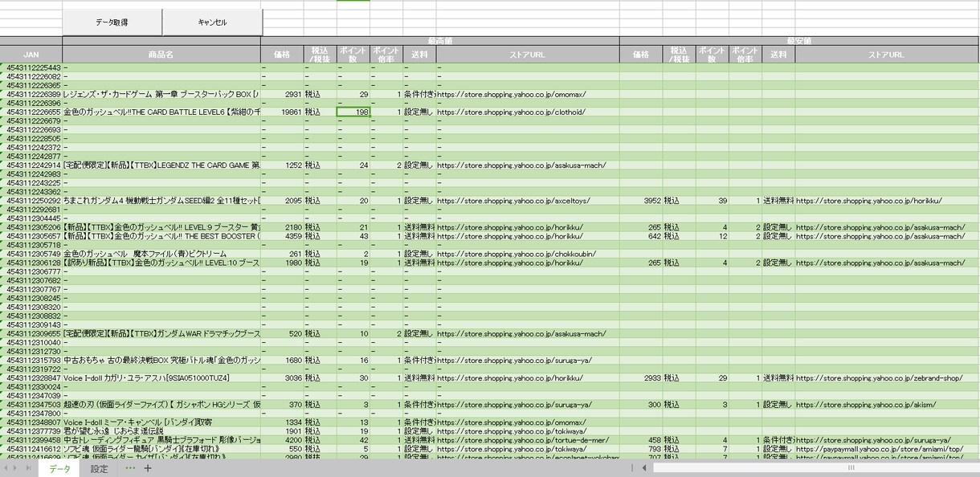
Task: Select JAN cell 4543112226655
Action: [31, 112]
